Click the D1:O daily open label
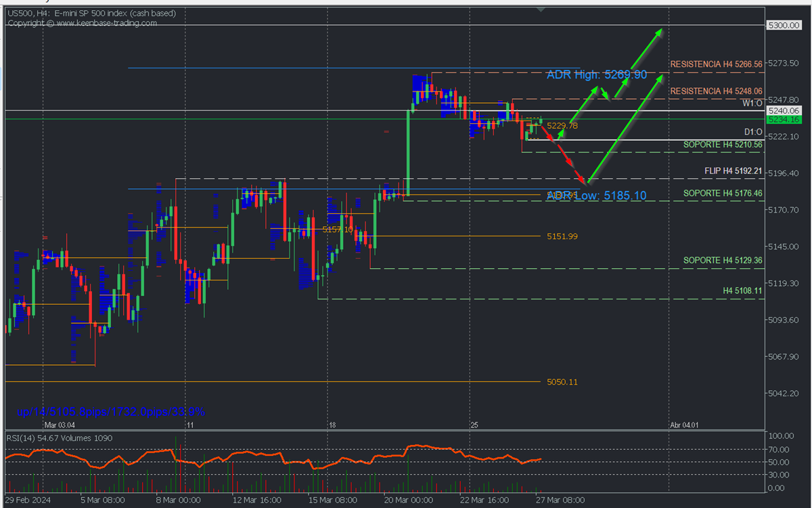This screenshot has height=508, width=812. click(x=752, y=133)
